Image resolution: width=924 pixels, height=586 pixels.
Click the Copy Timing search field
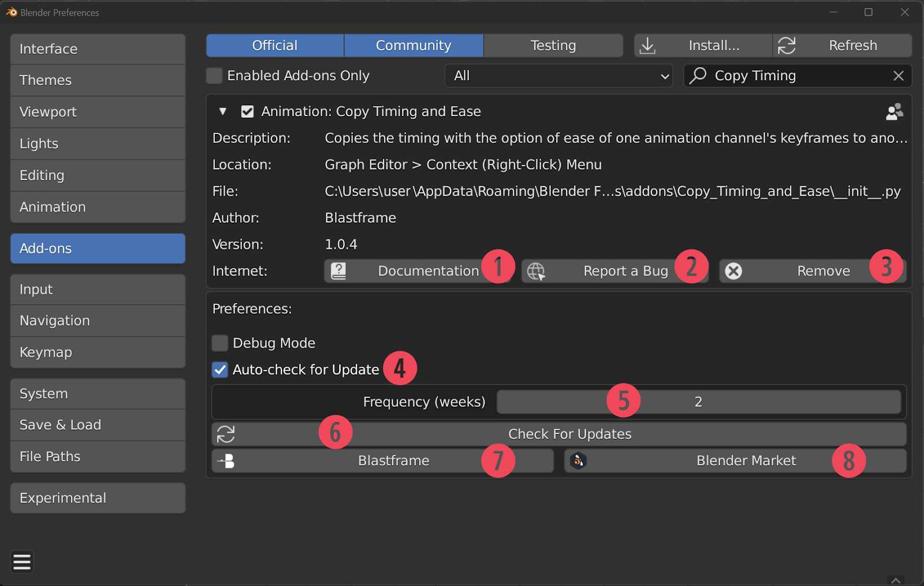[798, 76]
